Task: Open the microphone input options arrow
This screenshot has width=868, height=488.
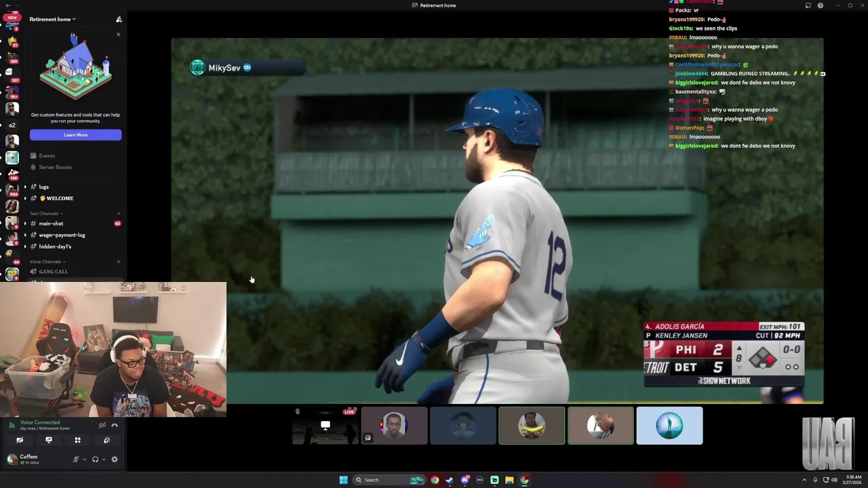Action: pos(84,460)
